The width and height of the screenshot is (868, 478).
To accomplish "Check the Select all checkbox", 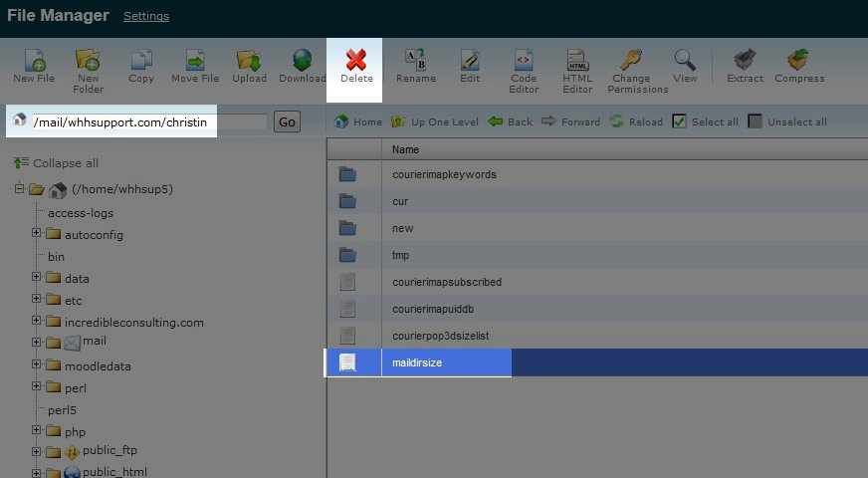I will click(x=679, y=121).
